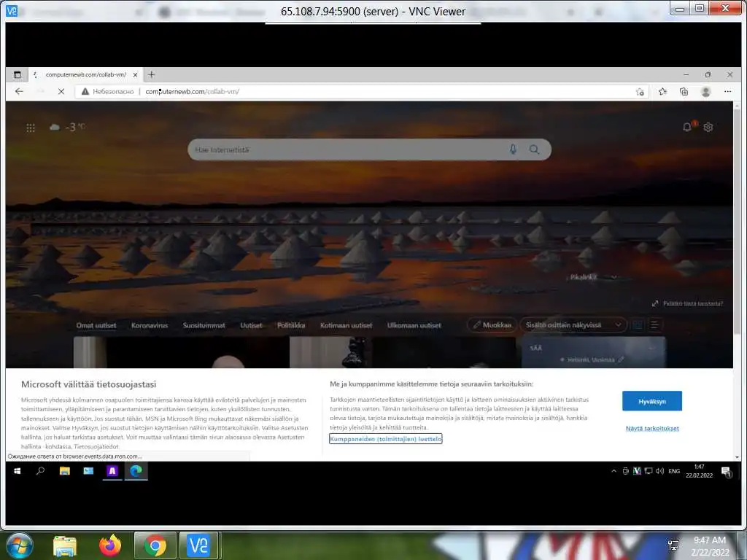Click the magnifier search icon
Viewport: 747px width, 560px height.
click(x=535, y=149)
